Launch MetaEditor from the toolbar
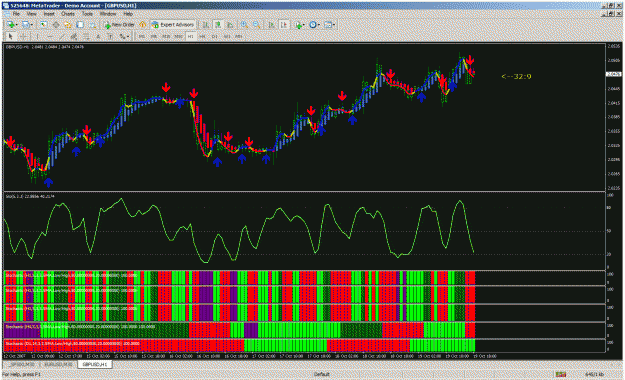 (x=142, y=25)
